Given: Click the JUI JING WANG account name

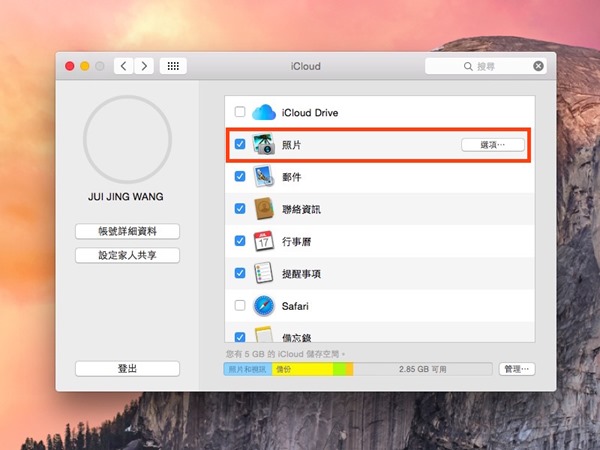Looking at the screenshot, I should (126, 197).
